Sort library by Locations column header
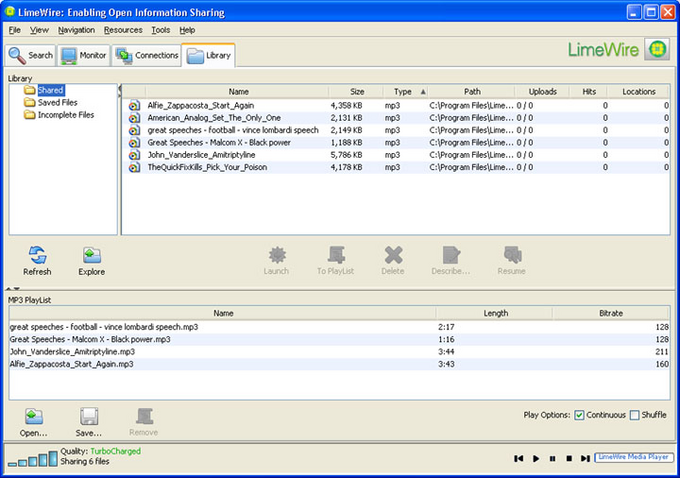Screen dimensions: 680x478 click(x=638, y=92)
